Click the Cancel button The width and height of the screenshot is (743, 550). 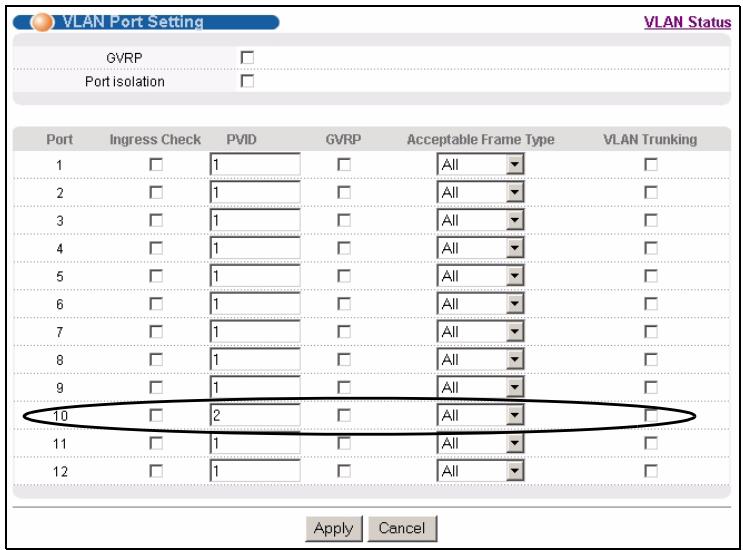click(x=402, y=528)
